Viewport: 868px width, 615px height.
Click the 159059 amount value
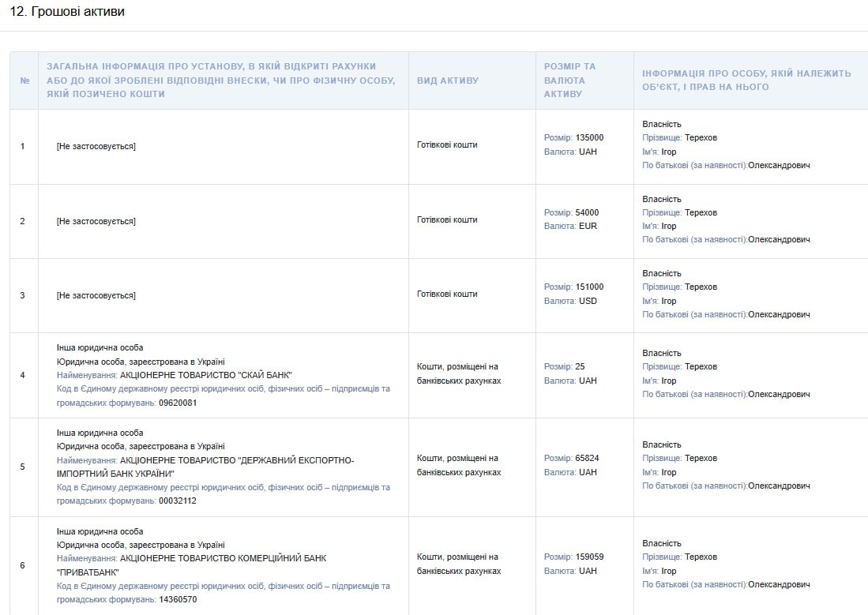pos(589,557)
